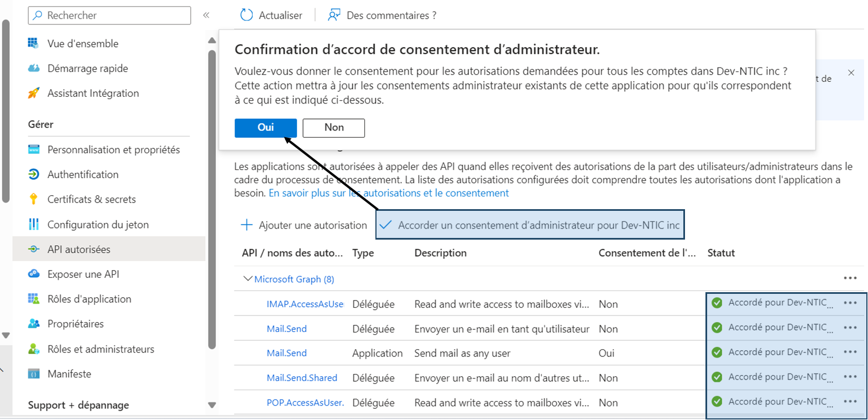
Task: Click the Rôles d'application icon
Action: [34, 299]
